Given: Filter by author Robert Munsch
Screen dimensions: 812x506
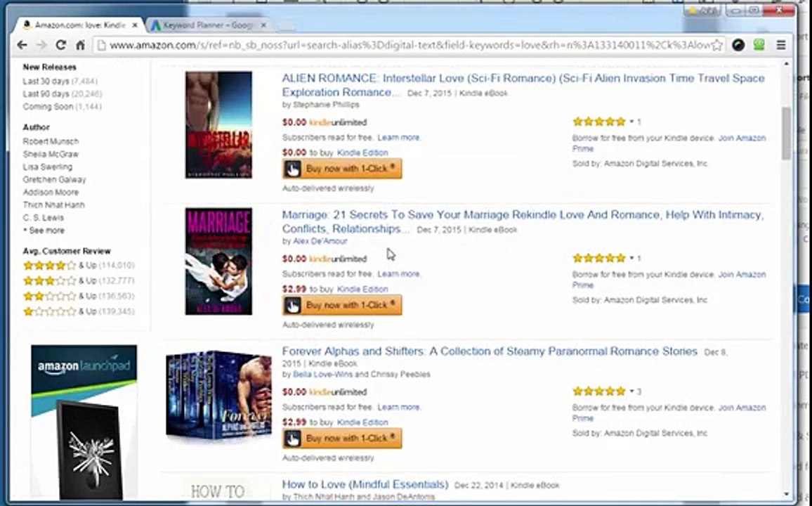Looking at the screenshot, I should point(51,141).
